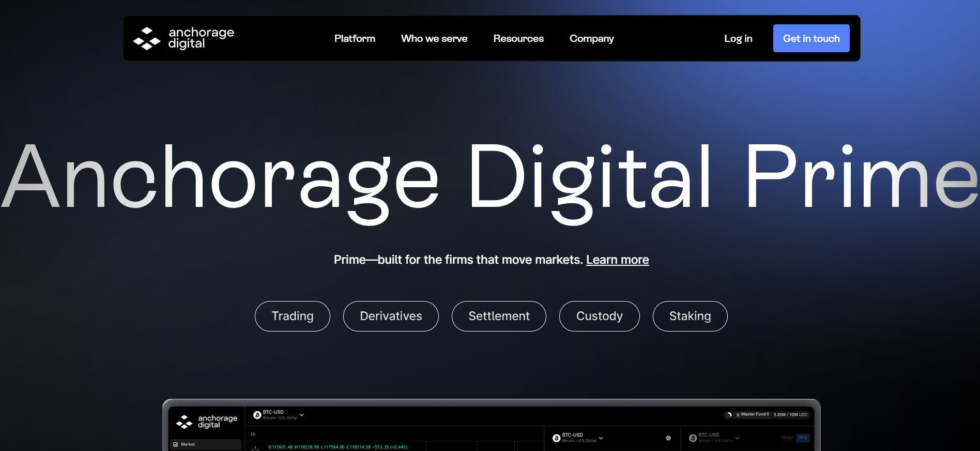Image resolution: width=980 pixels, height=451 pixels.
Task: Click the Log in link
Action: [738, 39]
